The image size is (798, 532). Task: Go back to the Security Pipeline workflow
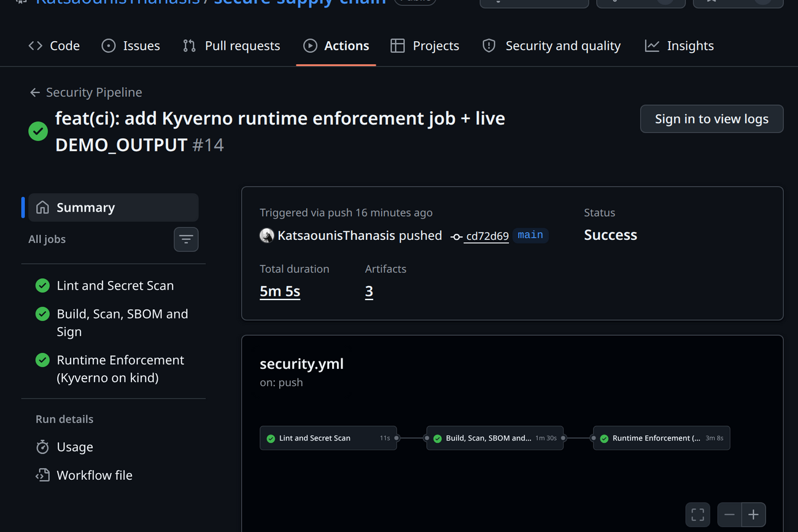(x=86, y=93)
